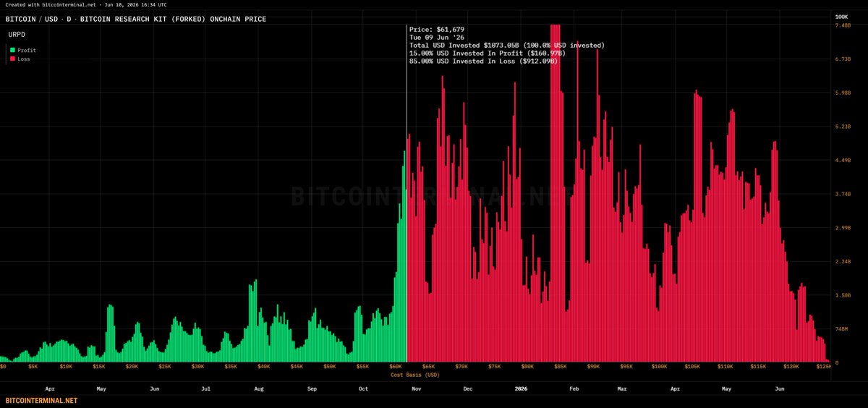Click the 4.49B right axis value
The image size is (868, 408).
click(842, 161)
